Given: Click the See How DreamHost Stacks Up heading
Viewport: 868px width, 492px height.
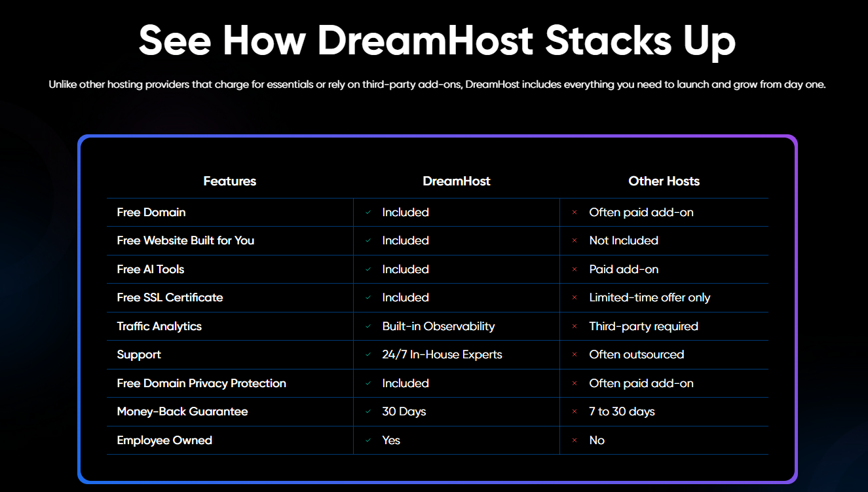Looking at the screenshot, I should (437, 41).
